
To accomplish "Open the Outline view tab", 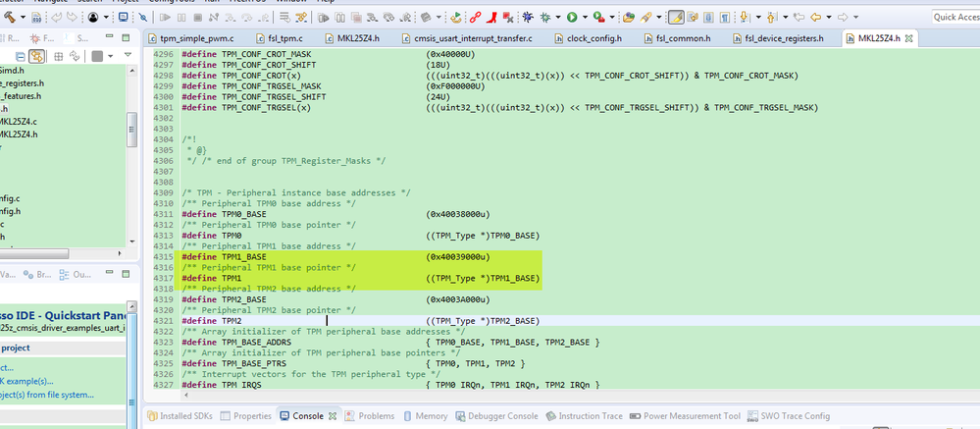I will (75, 274).
